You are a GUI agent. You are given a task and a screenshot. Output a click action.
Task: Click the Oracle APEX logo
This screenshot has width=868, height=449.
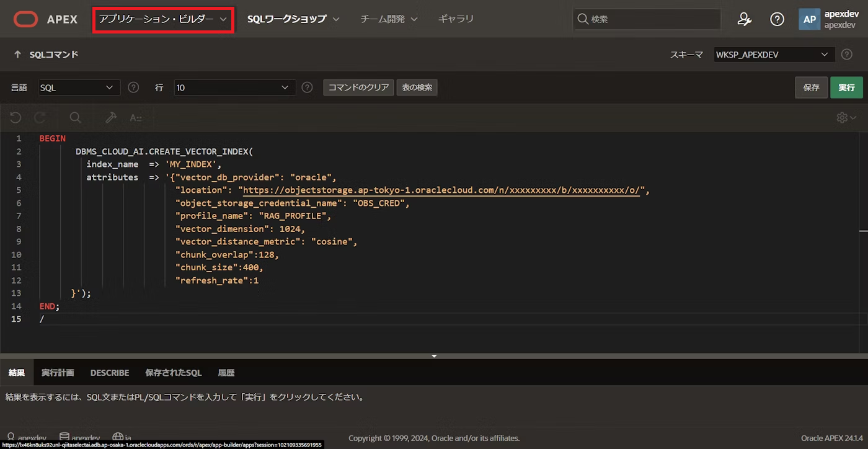[45, 19]
